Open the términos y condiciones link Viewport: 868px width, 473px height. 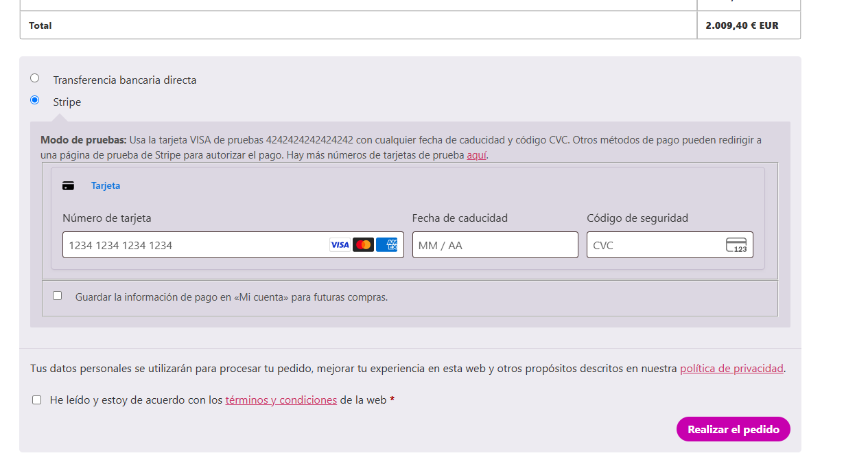point(281,400)
